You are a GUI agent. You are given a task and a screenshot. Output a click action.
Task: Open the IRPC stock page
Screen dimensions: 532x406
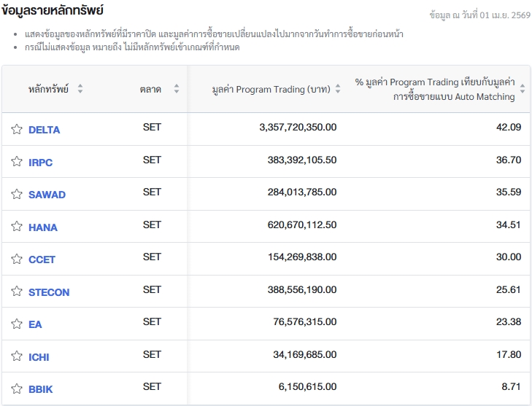40,163
